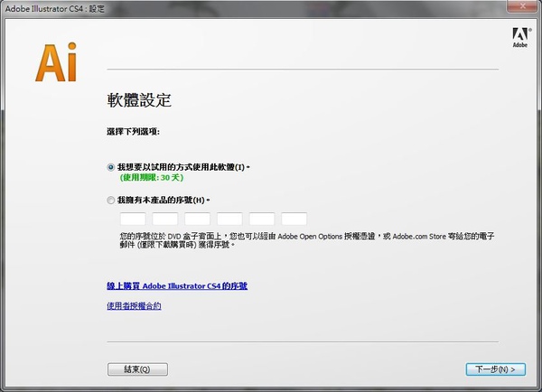Click the 選擇下列選項 instruction text
Image resolution: width=542 pixels, height=392 pixels.
coord(133,131)
